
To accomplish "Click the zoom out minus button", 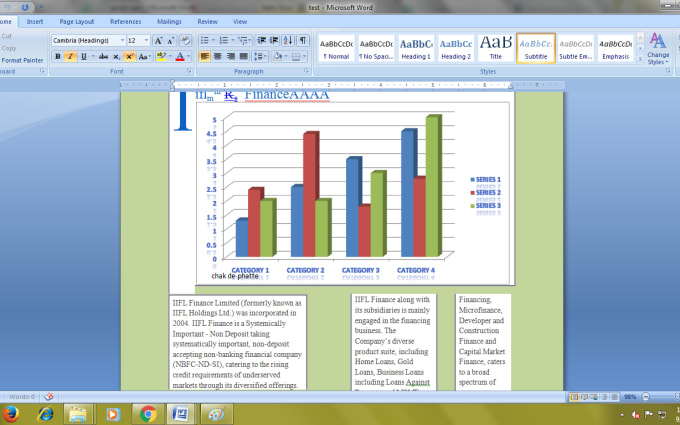I will click(x=645, y=397).
